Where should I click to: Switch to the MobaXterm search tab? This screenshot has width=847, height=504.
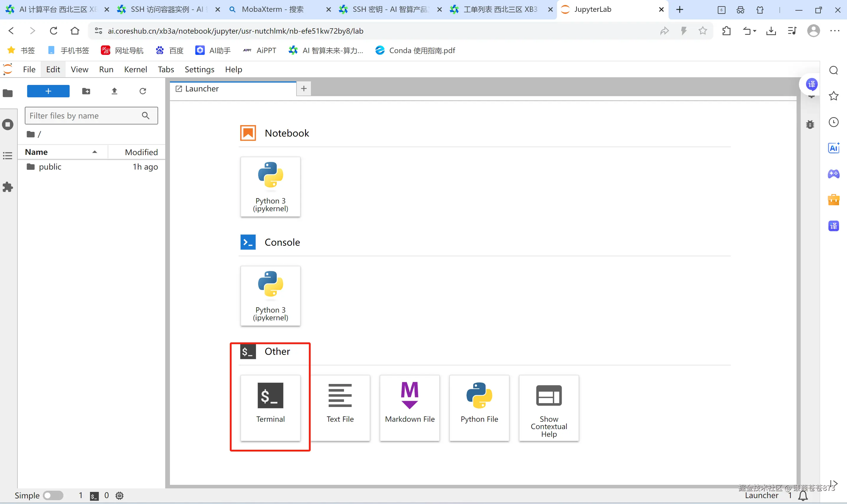click(273, 9)
